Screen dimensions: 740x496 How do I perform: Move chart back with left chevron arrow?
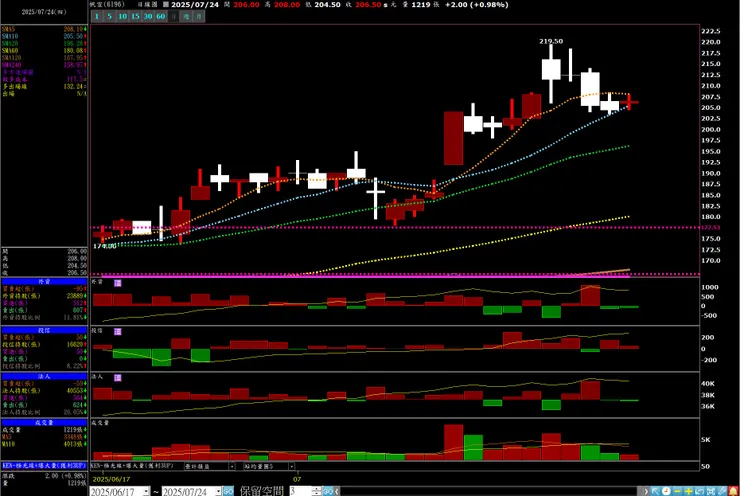337,491
